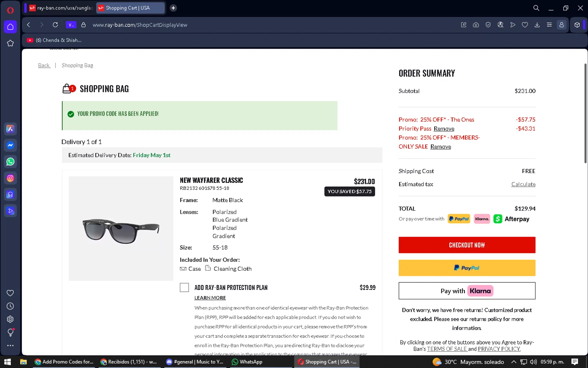Switch to the ray-ban.com sunglasses tab
Image resolution: width=588 pixels, height=368 pixels.
pyautogui.click(x=61, y=8)
